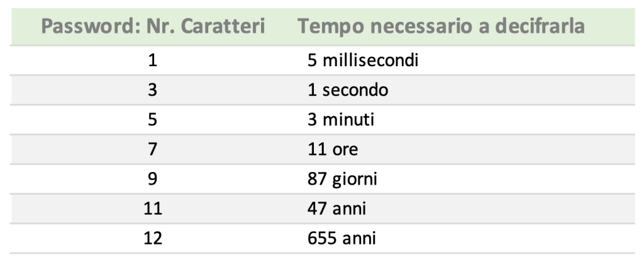Image resolution: width=644 pixels, height=264 pixels.
Task: Select the '655 anni' cell
Action: [341, 239]
